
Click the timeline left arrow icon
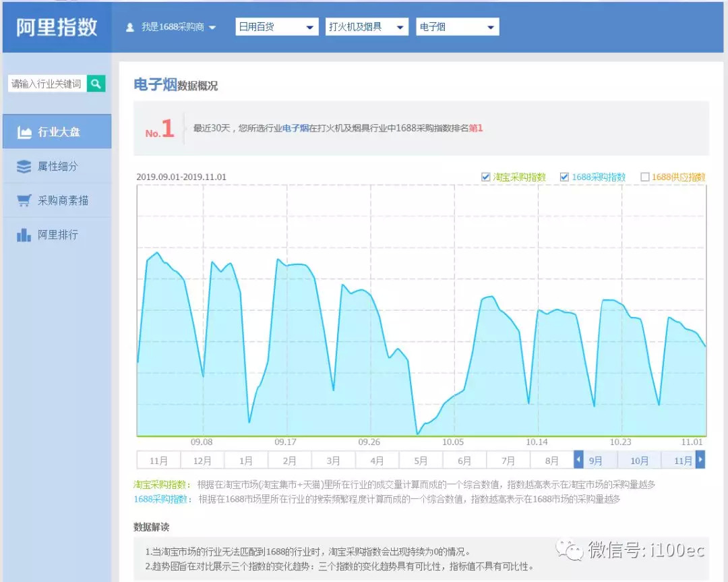point(578,460)
